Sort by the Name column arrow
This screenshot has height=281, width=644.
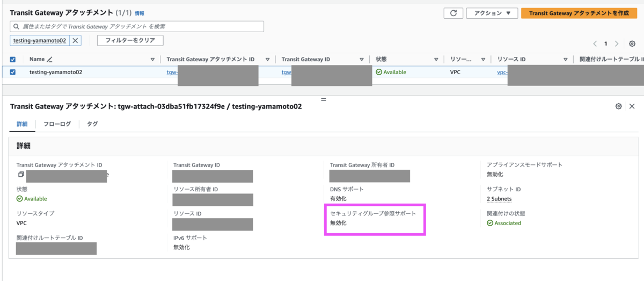pos(152,59)
